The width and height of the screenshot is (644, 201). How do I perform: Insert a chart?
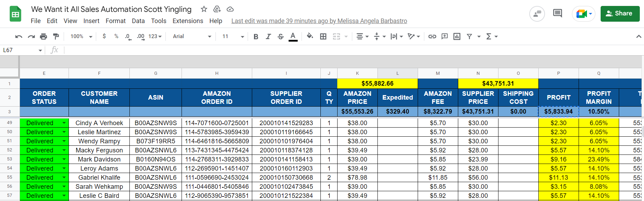point(457,36)
